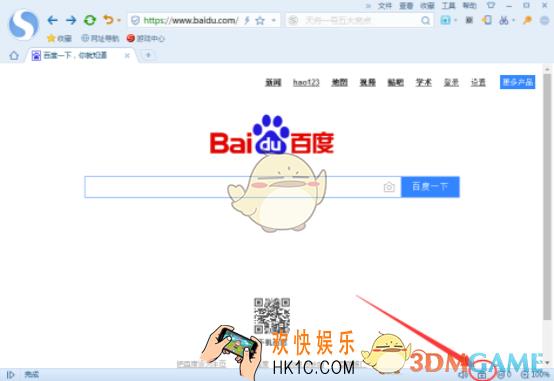
Task: Click the shield security icon in address bar
Action: coord(135,20)
